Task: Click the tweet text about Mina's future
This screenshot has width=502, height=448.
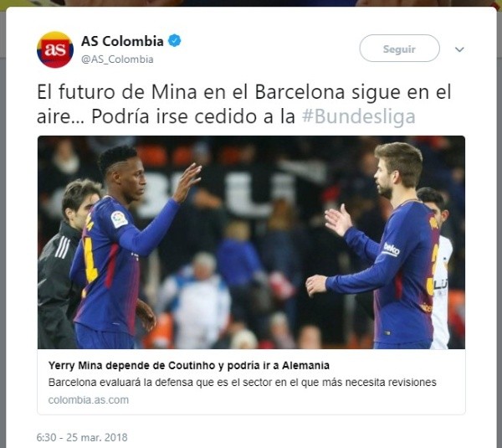Action: click(244, 104)
